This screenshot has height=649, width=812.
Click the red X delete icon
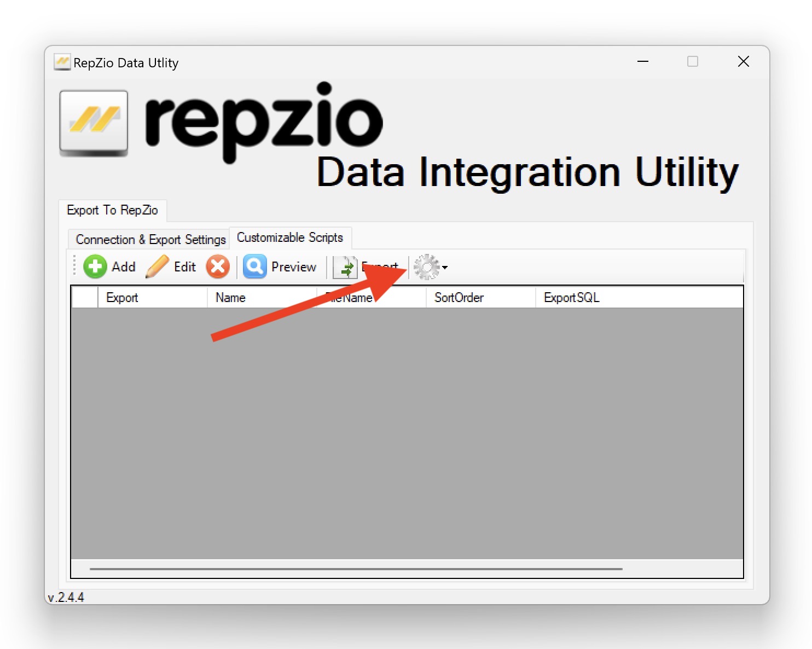click(217, 267)
